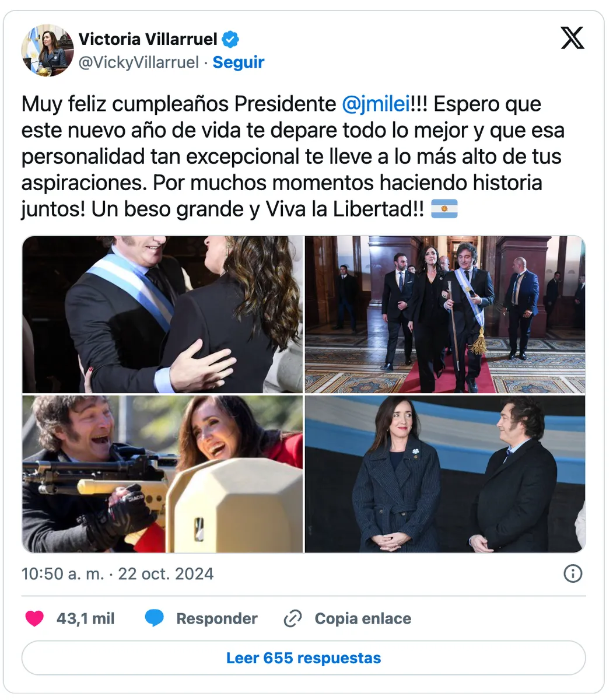Open the red carpet walking photo

click(445, 314)
